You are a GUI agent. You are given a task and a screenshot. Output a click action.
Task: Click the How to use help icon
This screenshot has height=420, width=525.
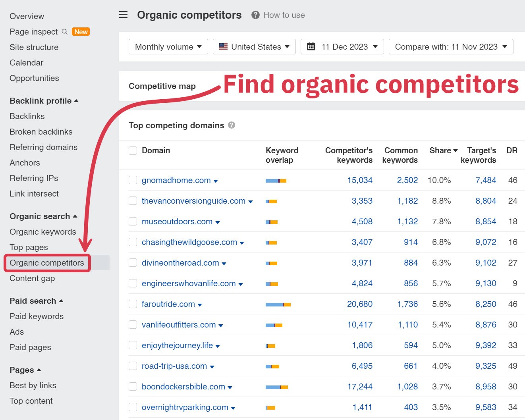256,15
